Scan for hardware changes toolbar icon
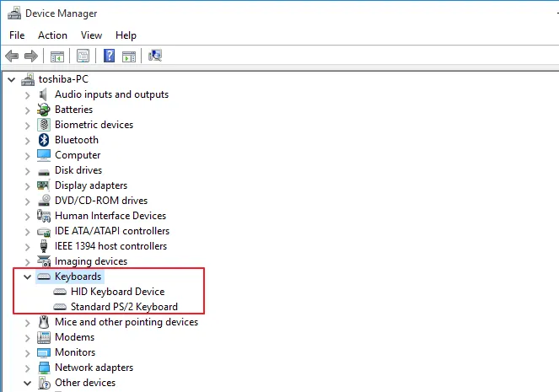 155,56
